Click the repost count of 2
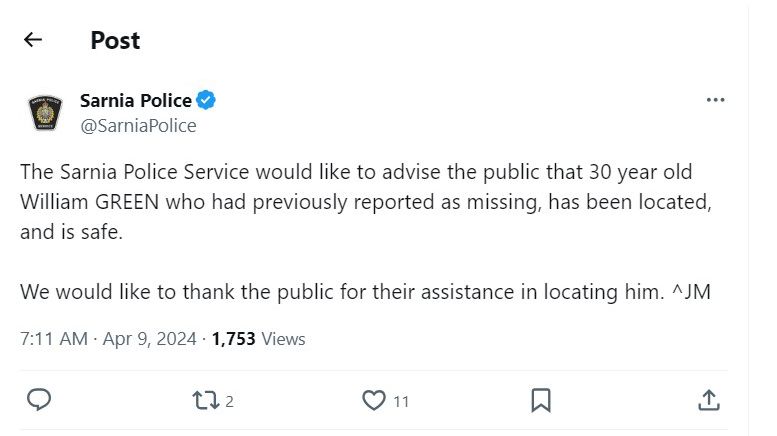 (229, 402)
